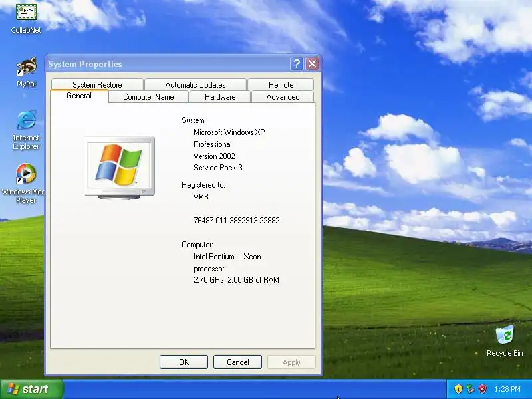Click the network connection tray icon
Image resolution: width=532 pixels, height=399 pixels.
[x=470, y=389]
